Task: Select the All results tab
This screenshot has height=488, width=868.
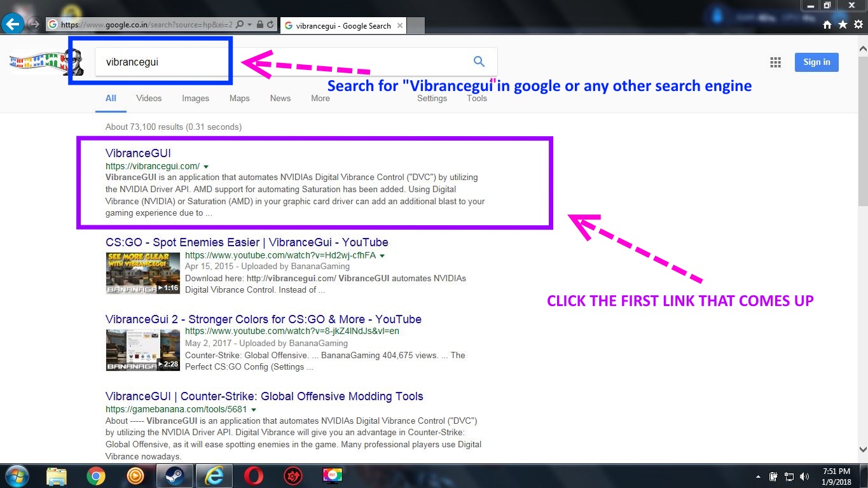Action: click(x=111, y=99)
